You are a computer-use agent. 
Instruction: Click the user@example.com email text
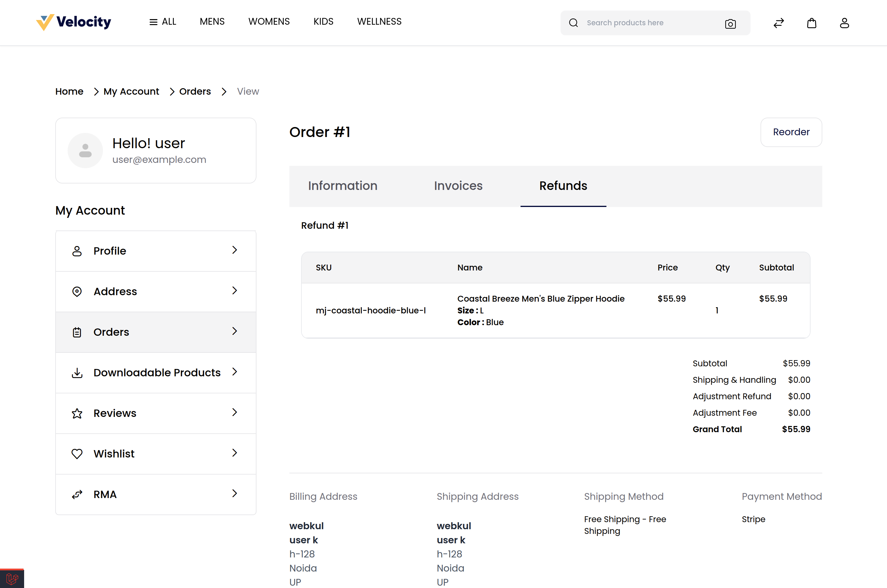tap(159, 160)
